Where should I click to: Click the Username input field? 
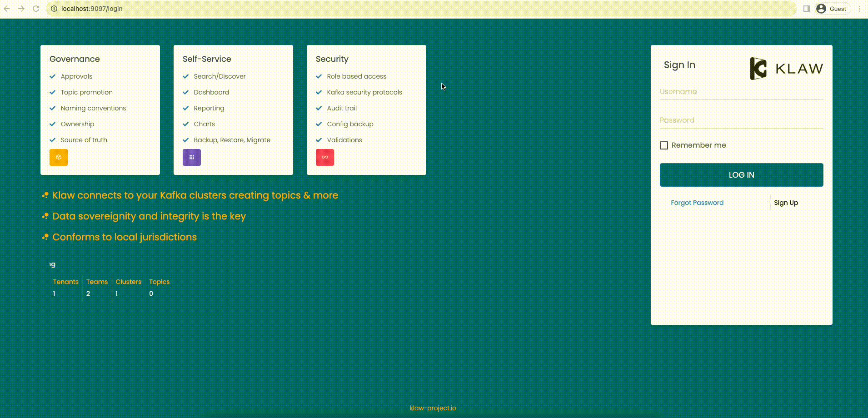click(741, 91)
